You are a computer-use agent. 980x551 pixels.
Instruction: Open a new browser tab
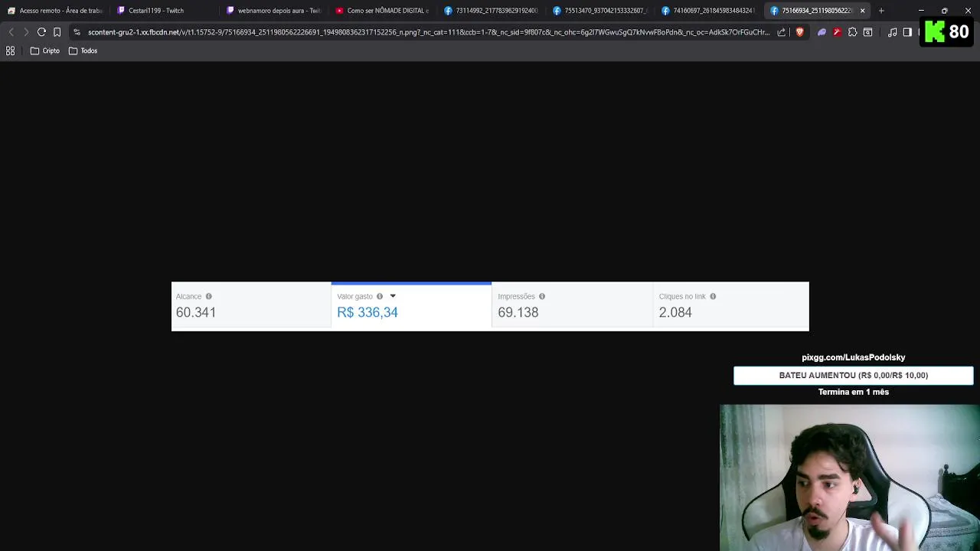(x=881, y=11)
